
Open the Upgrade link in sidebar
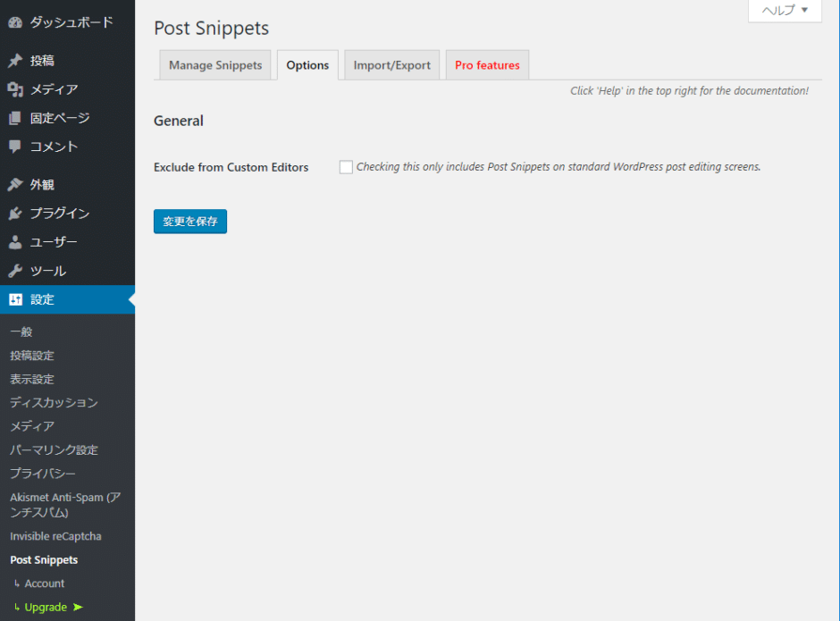(x=46, y=608)
